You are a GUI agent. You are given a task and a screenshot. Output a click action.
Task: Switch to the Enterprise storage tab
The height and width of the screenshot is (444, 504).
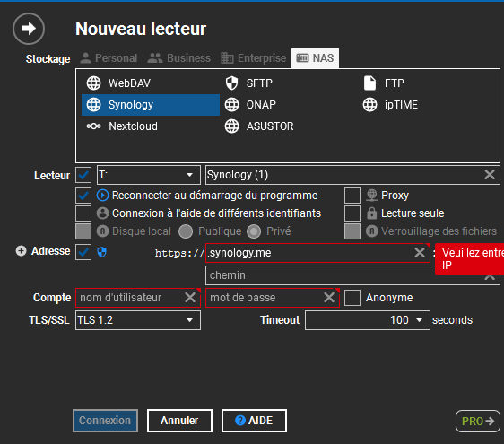(x=254, y=58)
